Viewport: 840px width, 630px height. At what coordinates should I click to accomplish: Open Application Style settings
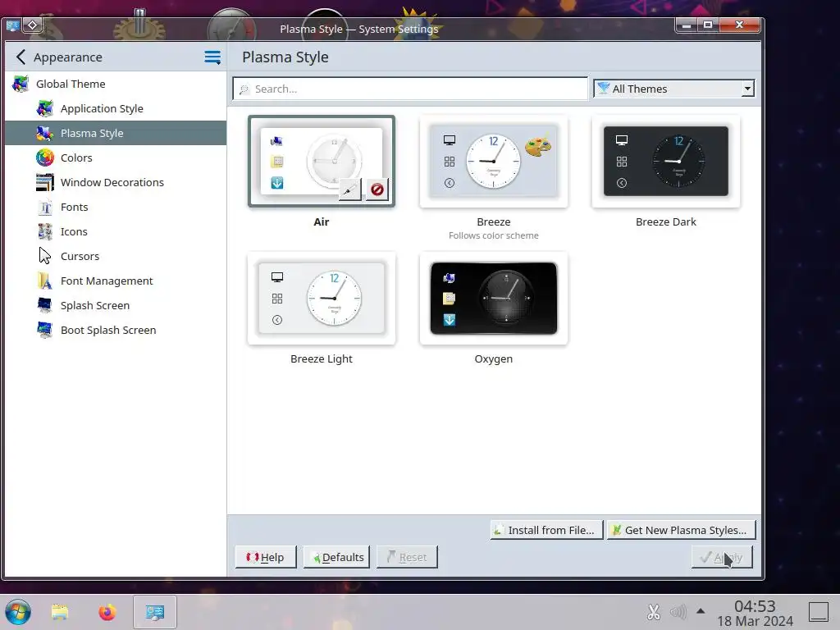click(116, 108)
